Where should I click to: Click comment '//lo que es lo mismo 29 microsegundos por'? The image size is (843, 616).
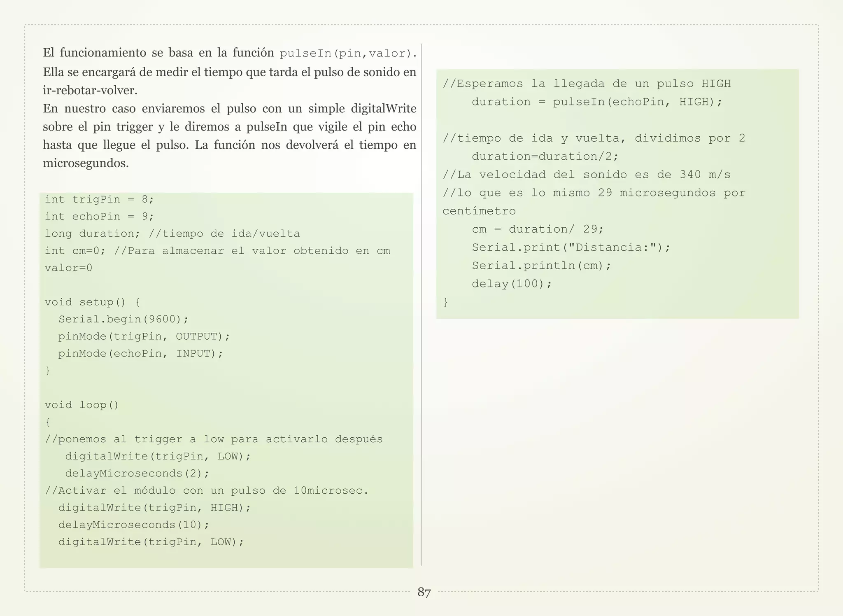tap(594, 193)
